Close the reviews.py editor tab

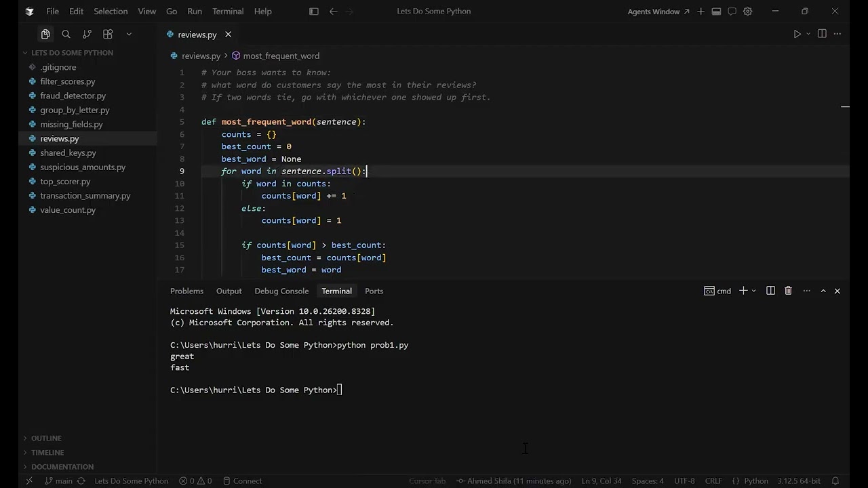point(228,35)
